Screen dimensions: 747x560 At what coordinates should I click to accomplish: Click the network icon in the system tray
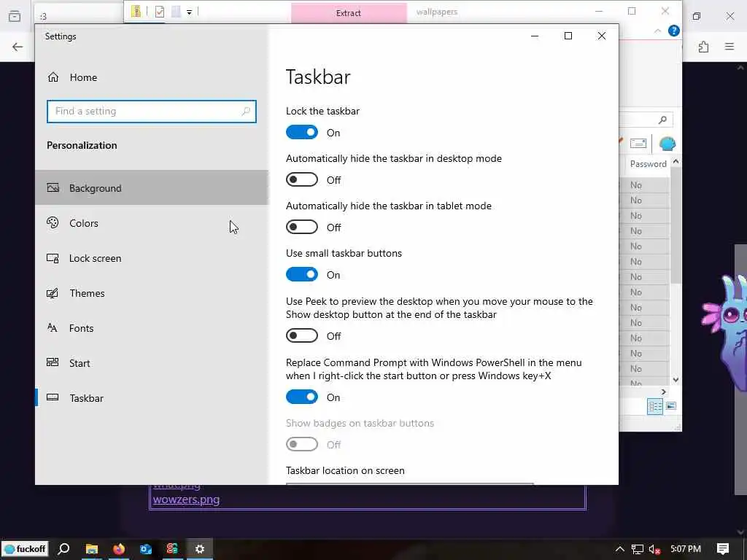[x=637, y=550]
